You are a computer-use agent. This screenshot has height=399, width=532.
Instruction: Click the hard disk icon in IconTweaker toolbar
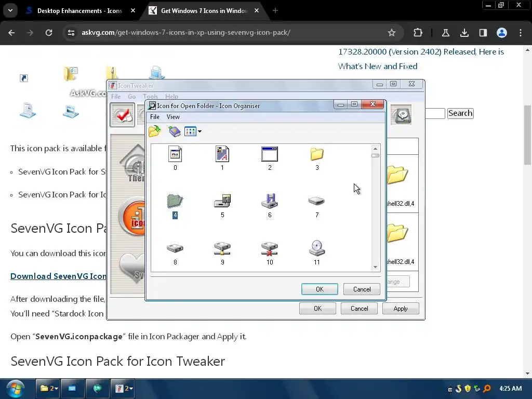click(402, 115)
